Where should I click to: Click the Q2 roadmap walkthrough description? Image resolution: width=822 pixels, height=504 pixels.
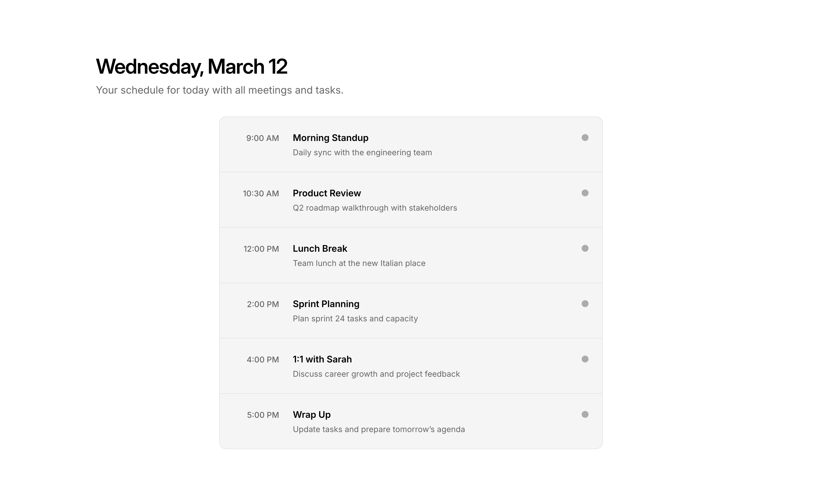[x=375, y=208]
